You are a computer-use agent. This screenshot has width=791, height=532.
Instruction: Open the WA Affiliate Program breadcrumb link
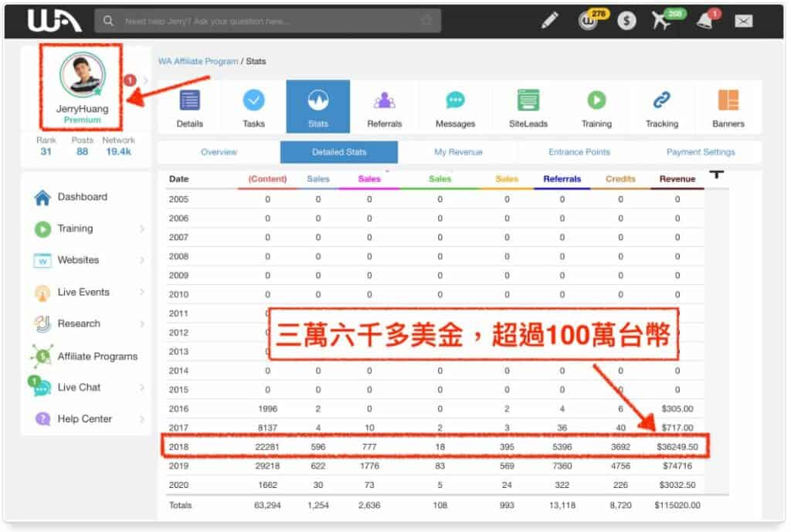198,61
